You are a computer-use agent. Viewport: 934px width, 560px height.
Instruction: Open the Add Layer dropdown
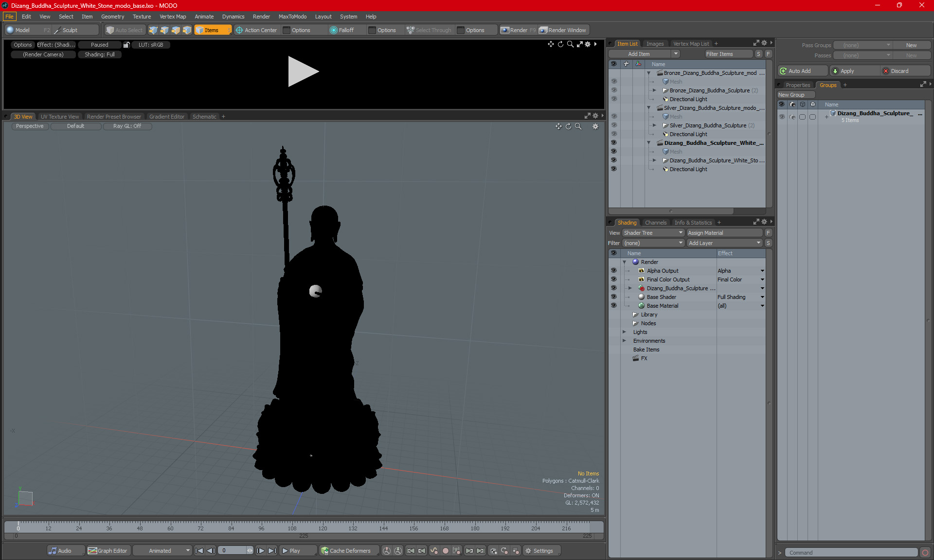click(x=724, y=243)
